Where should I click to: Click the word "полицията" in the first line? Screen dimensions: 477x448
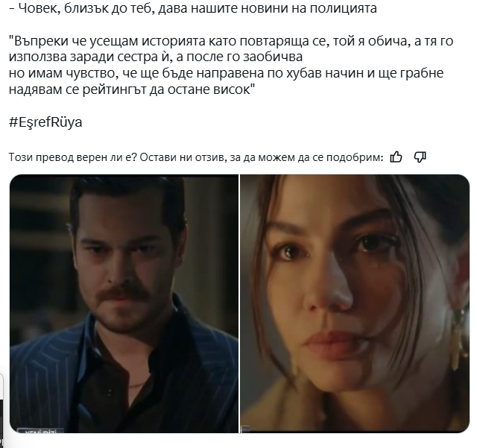tap(344, 8)
